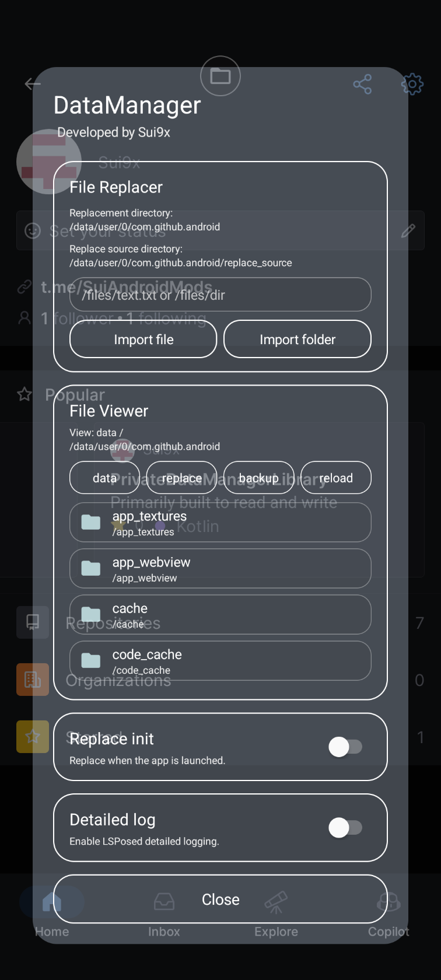Select the backup view button
The width and height of the screenshot is (441, 980).
pos(259,478)
